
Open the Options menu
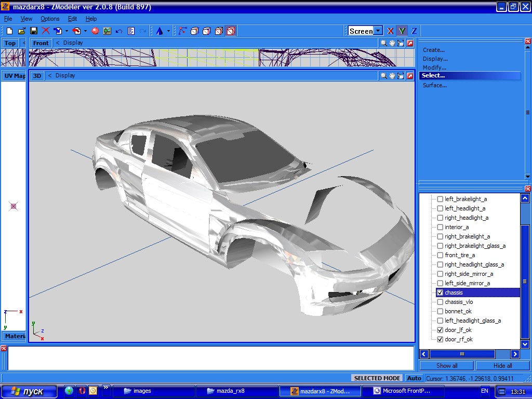click(50, 19)
